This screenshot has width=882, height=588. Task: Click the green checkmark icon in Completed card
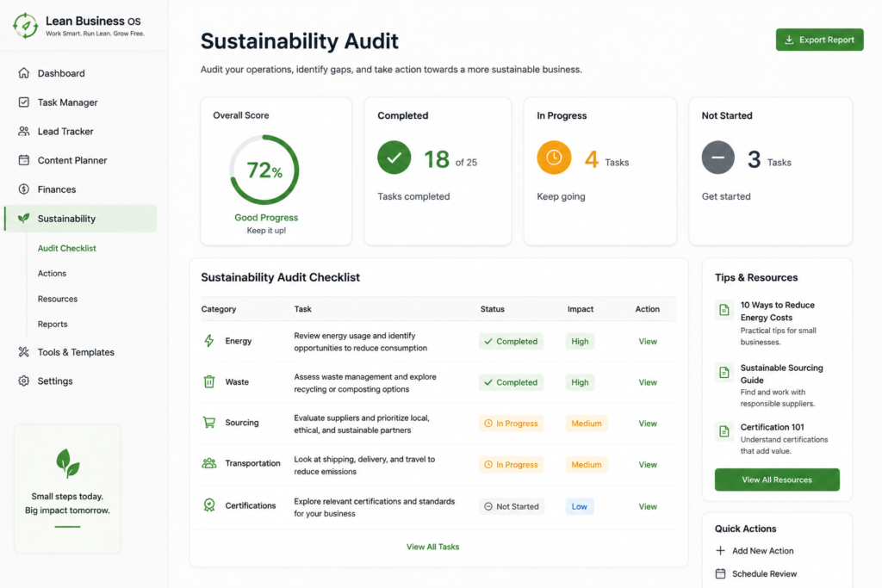pyautogui.click(x=394, y=158)
